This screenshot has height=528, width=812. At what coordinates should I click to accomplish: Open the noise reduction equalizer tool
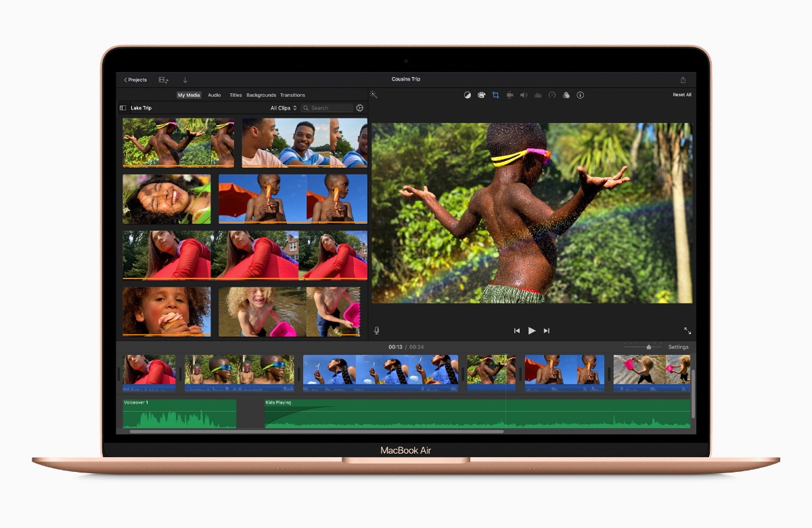tap(538, 95)
